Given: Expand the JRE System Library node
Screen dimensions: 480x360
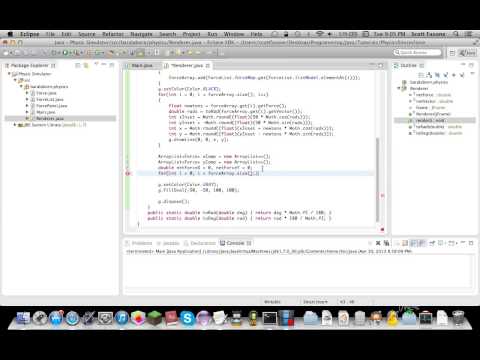Looking at the screenshot, I should pos(15,125).
